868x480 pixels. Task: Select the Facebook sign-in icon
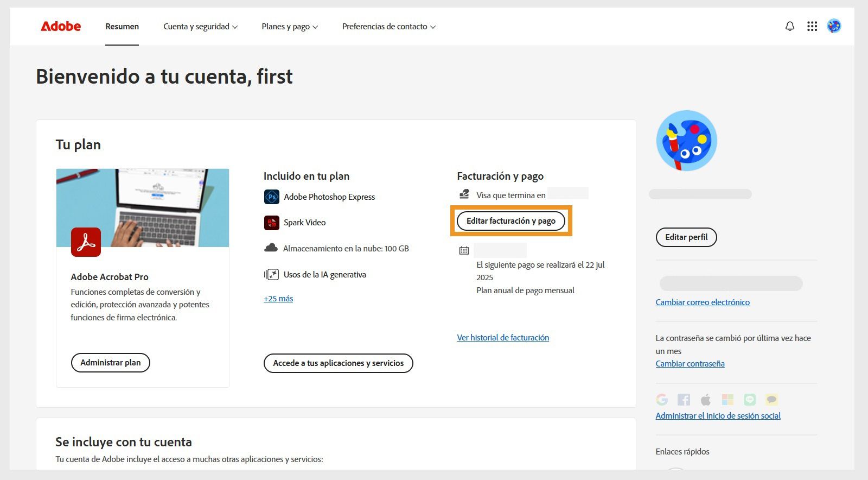tap(684, 400)
